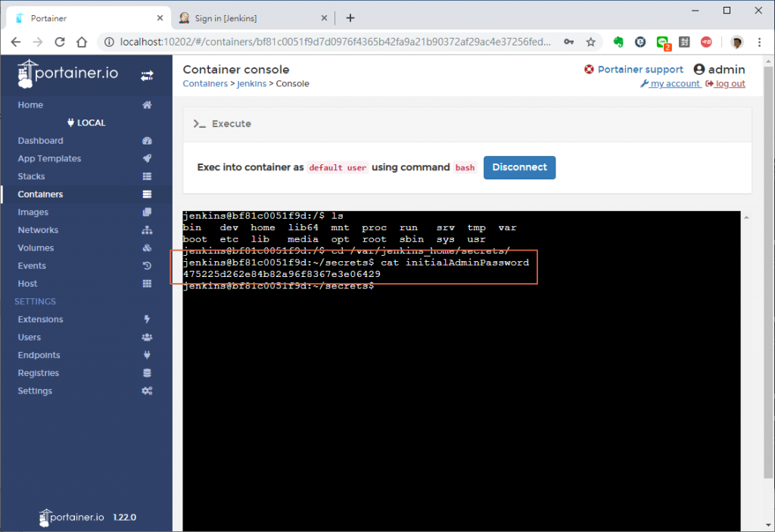Open Networks in the sidebar
775x532 pixels.
point(87,230)
